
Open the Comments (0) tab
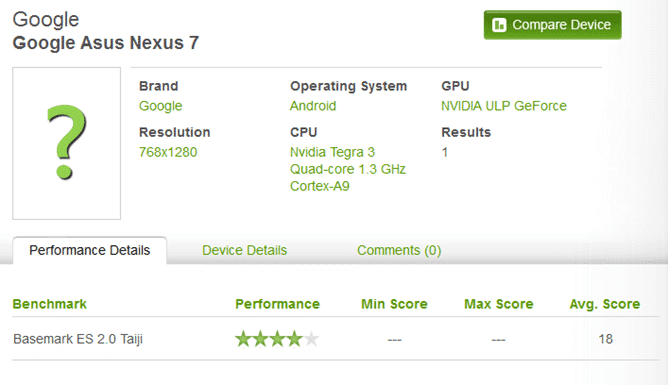(x=399, y=250)
